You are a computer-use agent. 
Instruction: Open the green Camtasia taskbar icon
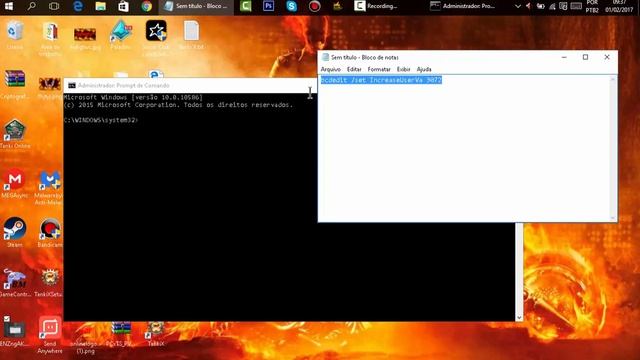[246, 6]
